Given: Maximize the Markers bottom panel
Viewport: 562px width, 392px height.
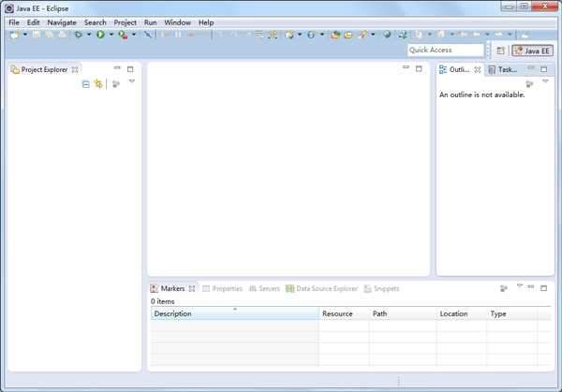Looking at the screenshot, I should [x=544, y=288].
